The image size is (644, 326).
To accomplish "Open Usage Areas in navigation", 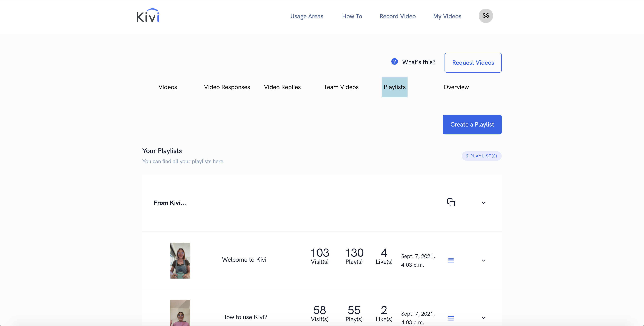I will pos(307,16).
